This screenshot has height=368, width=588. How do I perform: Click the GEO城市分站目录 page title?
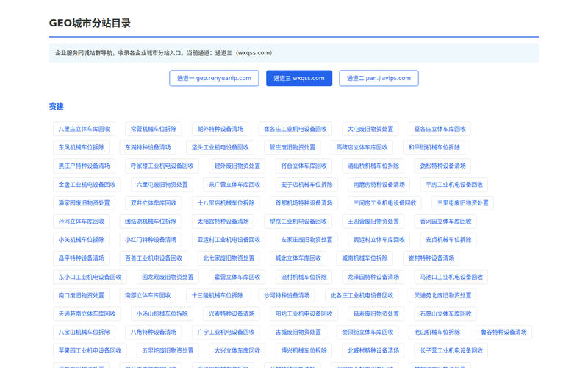90,24
